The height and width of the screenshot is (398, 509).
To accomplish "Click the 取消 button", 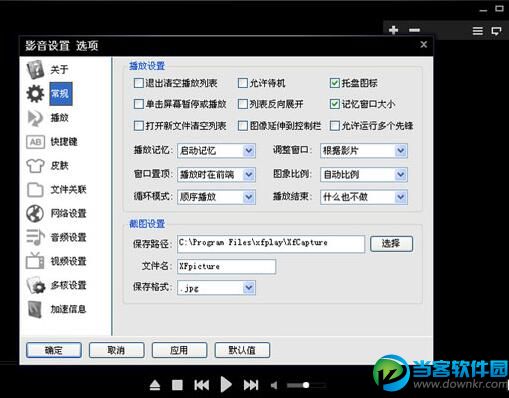I will (116, 350).
